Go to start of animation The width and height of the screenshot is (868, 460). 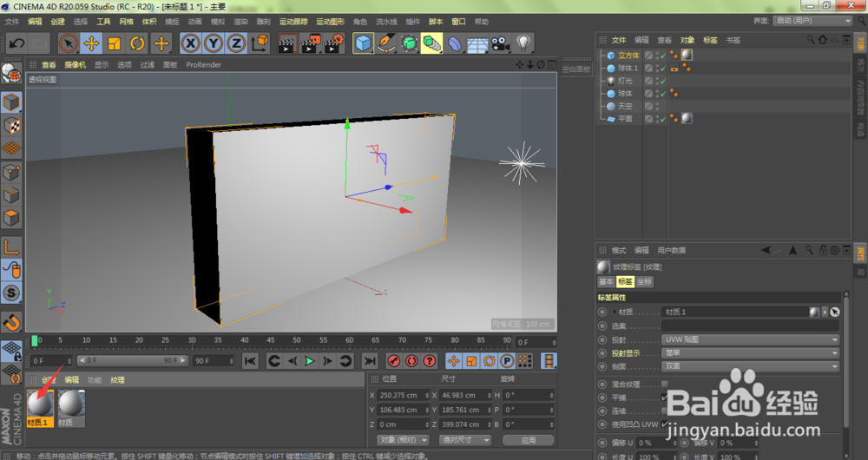coord(250,361)
